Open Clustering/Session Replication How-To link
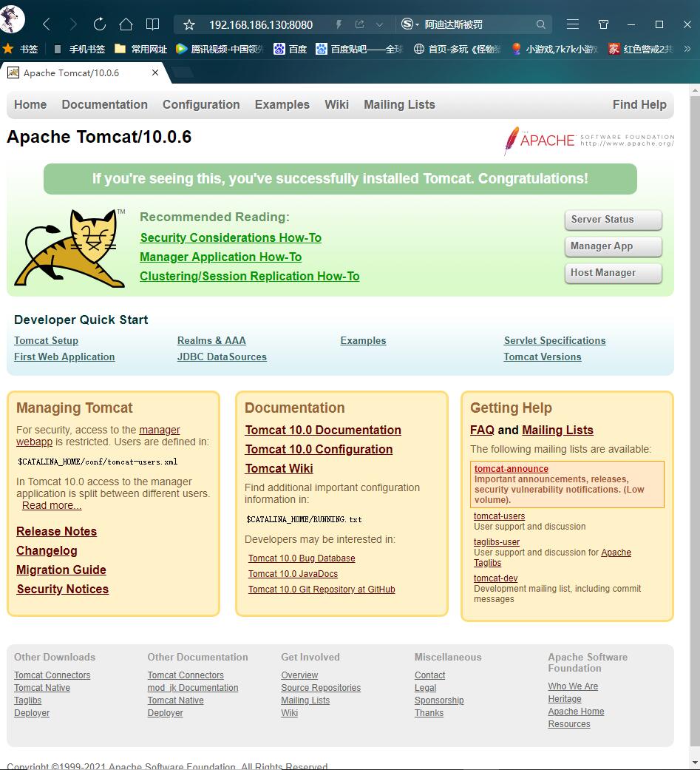The image size is (700, 770). pyautogui.click(x=250, y=277)
